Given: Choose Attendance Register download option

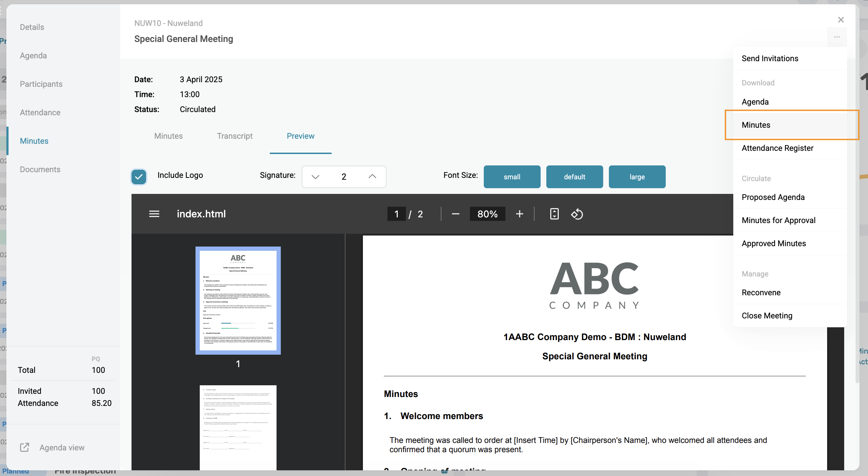Looking at the screenshot, I should (x=777, y=148).
